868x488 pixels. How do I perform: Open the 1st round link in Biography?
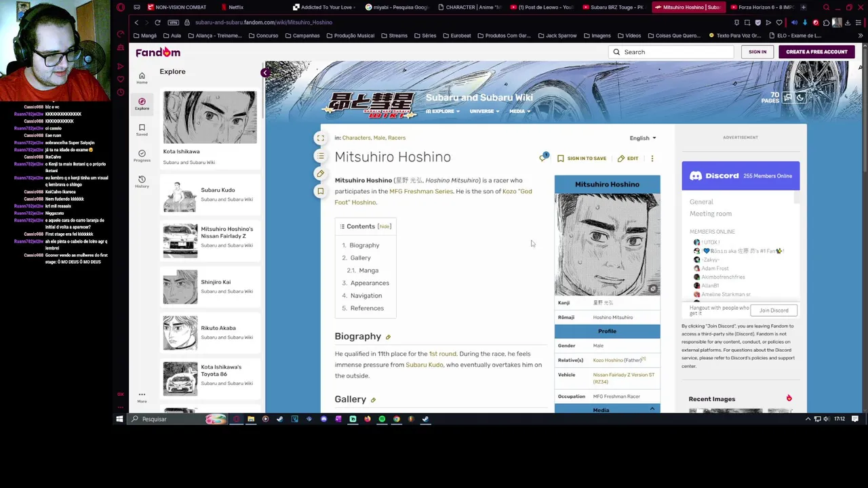443,354
